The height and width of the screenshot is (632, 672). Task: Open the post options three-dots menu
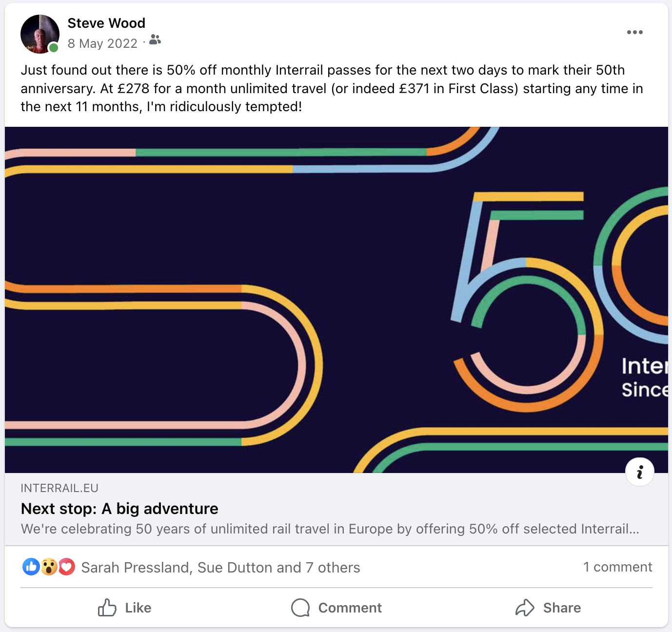[x=634, y=32]
